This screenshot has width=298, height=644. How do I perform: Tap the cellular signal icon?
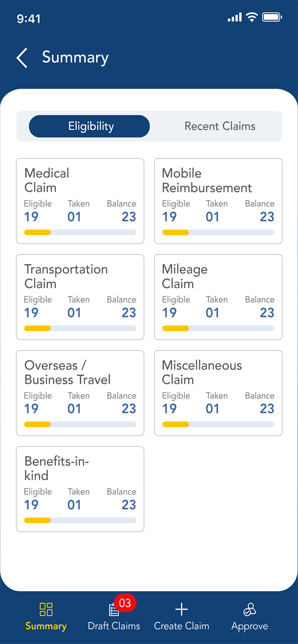tap(234, 17)
